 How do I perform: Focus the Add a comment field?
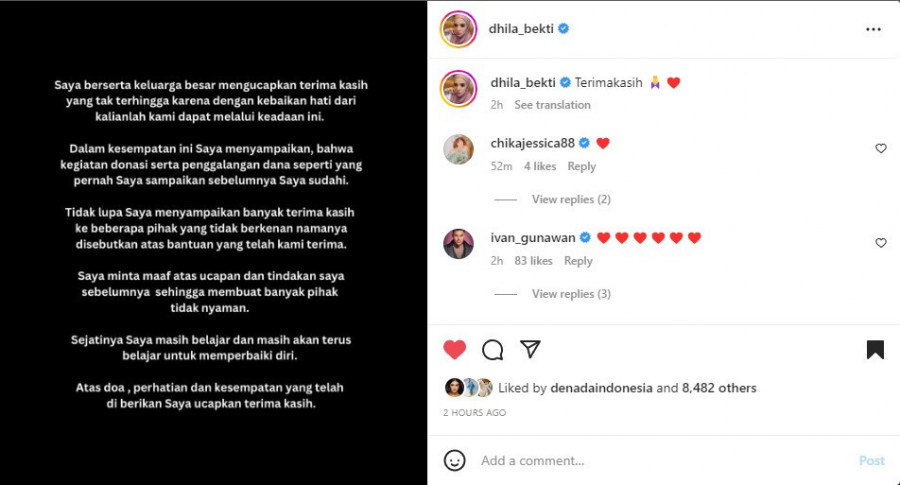pyautogui.click(x=666, y=460)
